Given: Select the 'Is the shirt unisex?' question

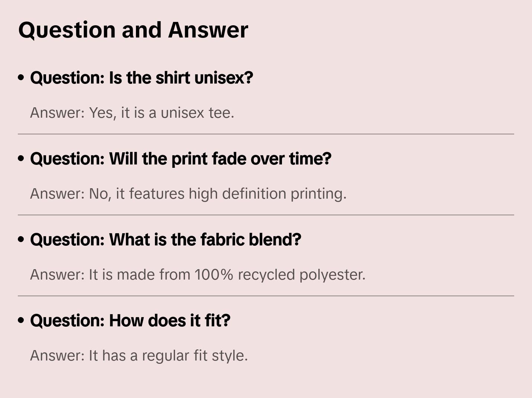Looking at the screenshot, I should (x=142, y=78).
